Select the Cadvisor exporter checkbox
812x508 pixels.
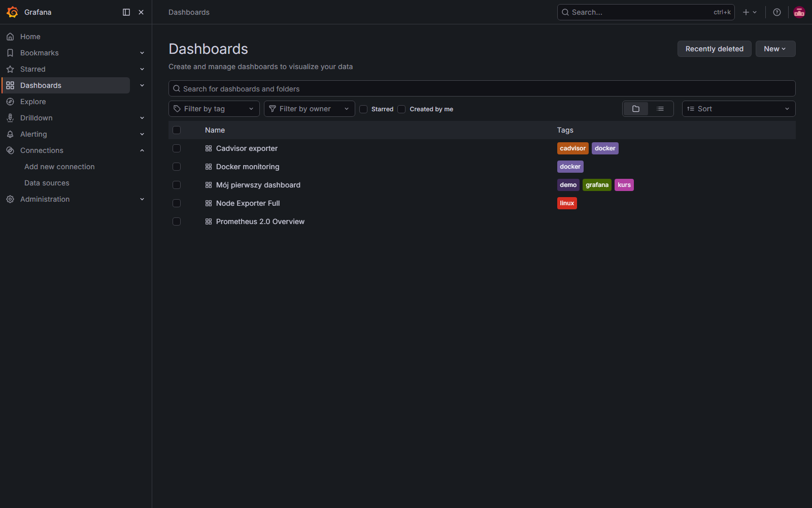tap(177, 148)
